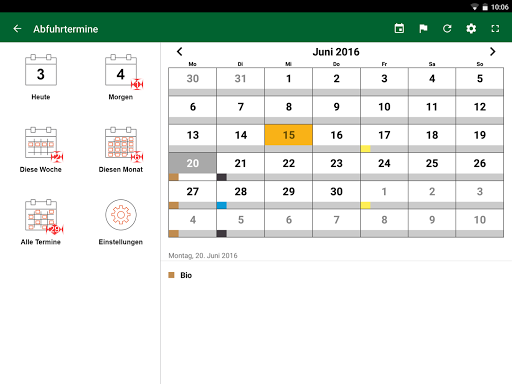Image resolution: width=512 pixels, height=384 pixels.
Task: Select greyed day 10 of July
Action: click(x=480, y=223)
